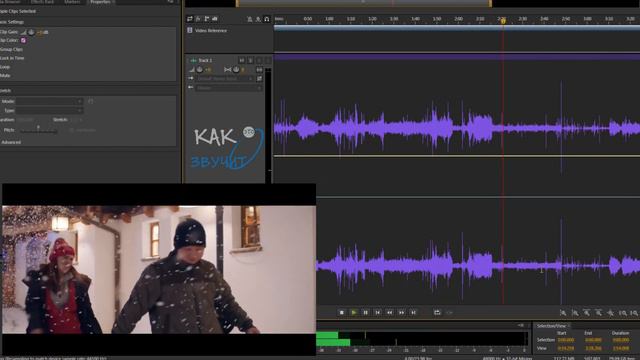Screen dimensions: 640x360
Task: Toggle the Loop option in Properties
Action: 5,67
